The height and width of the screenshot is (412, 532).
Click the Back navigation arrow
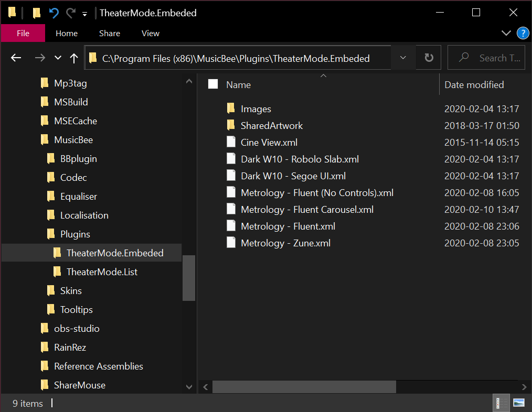(x=16, y=58)
